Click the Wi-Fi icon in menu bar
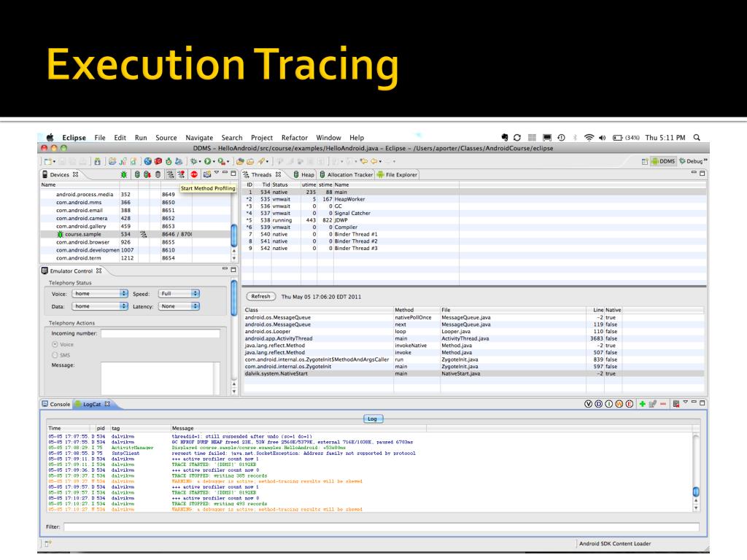Screen dimensions: 747x560 pyautogui.click(x=589, y=138)
